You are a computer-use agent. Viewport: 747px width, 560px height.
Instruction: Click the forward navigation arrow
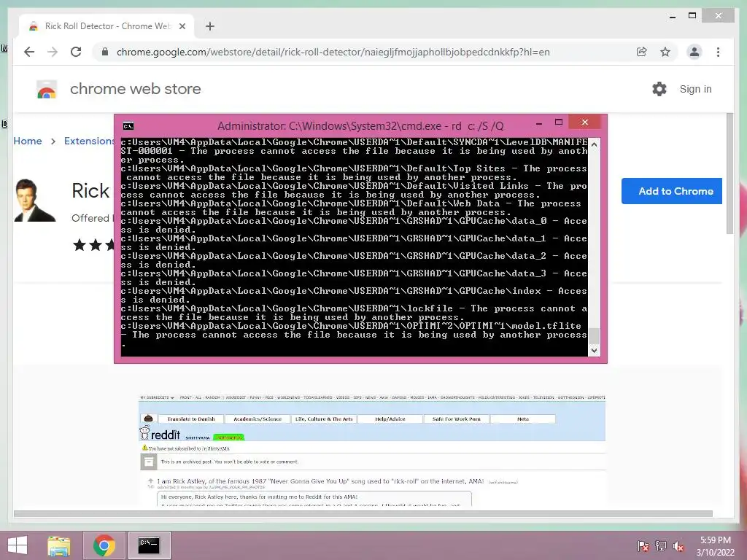tap(53, 52)
